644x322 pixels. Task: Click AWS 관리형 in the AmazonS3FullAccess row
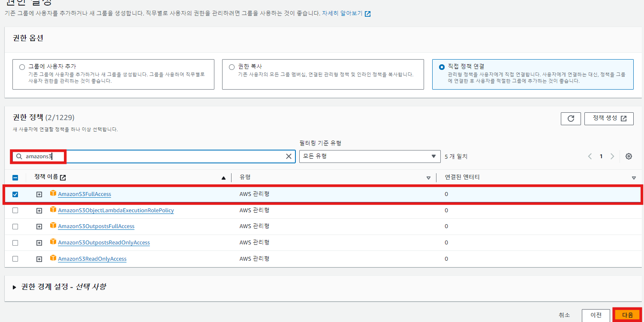[254, 194]
